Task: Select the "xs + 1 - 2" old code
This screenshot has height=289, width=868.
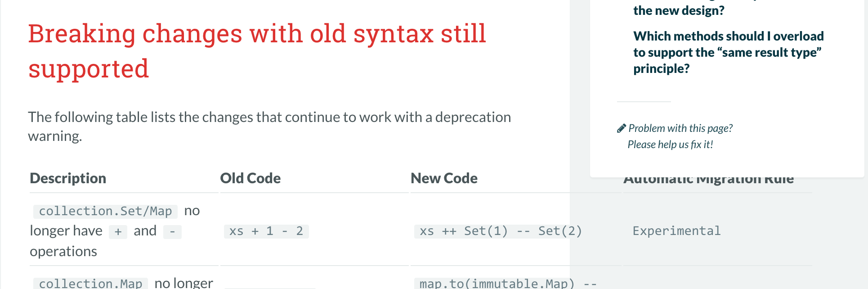Action: [x=266, y=231]
